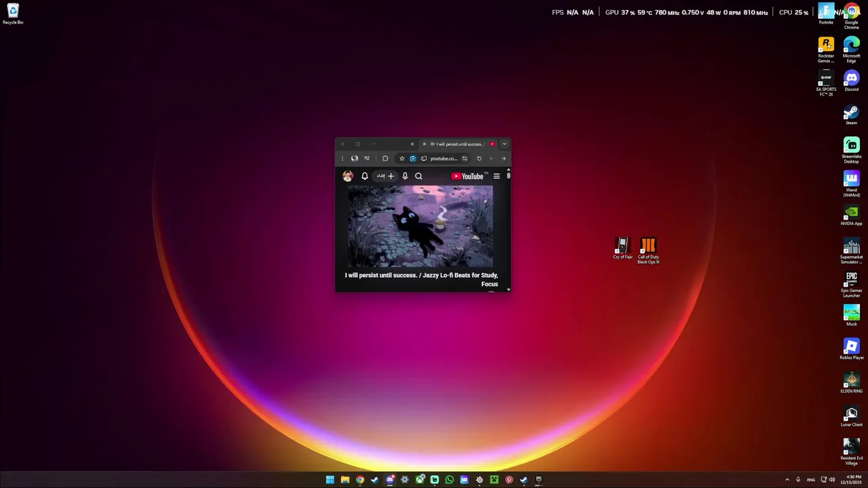Switch to Chrome via taskbar icon
Screen dimensions: 868x488
pyautogui.click(x=359, y=480)
